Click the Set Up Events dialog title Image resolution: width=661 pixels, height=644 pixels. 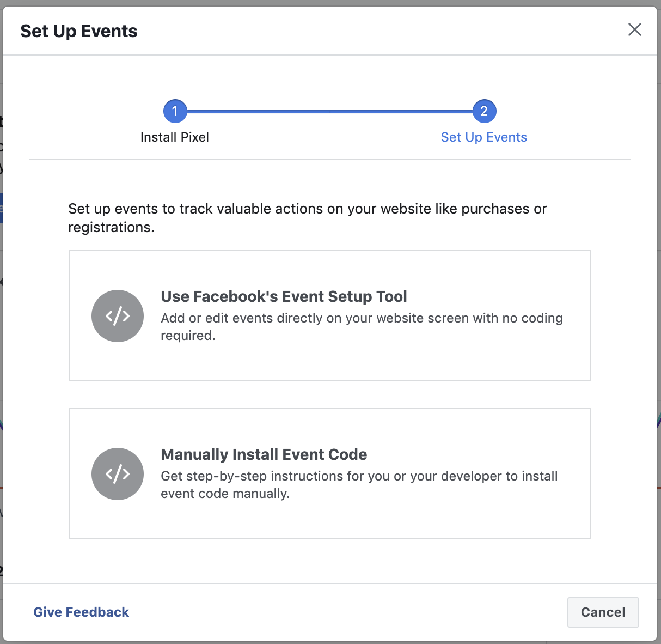(x=79, y=31)
